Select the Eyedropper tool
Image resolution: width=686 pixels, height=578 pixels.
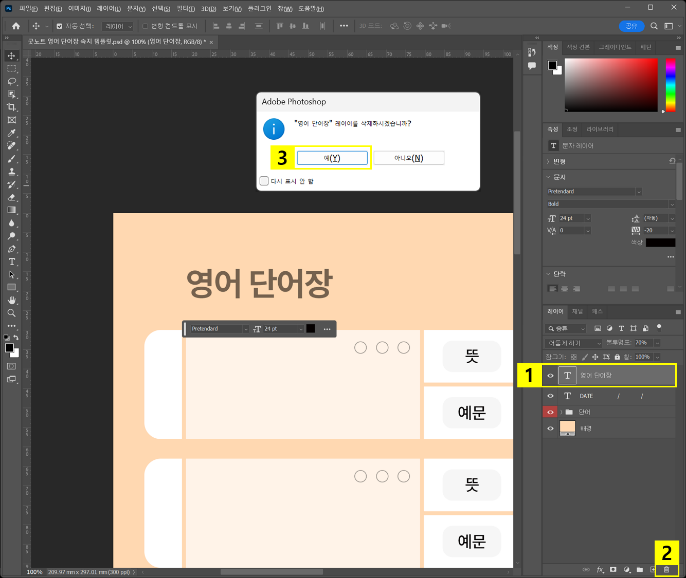click(11, 132)
